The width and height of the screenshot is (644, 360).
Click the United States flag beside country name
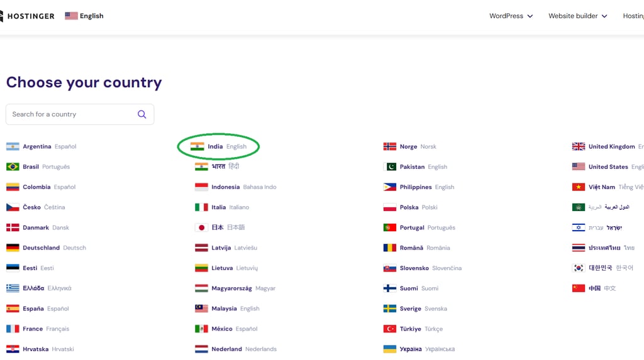[x=579, y=166]
